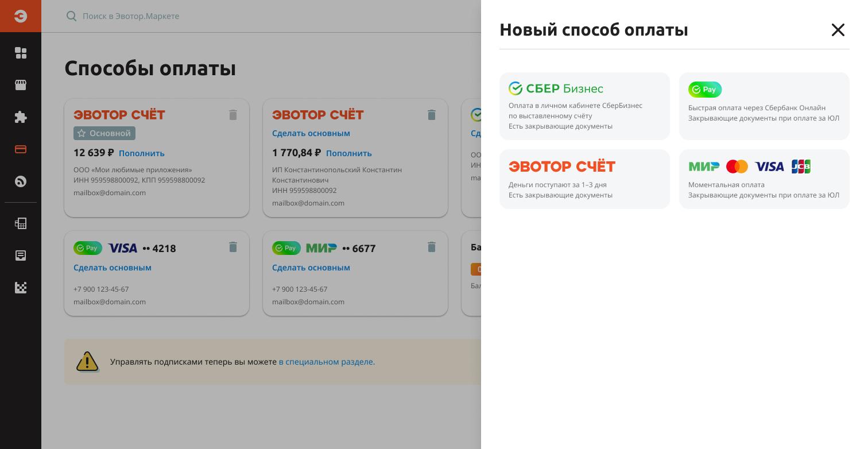Select the payment card icon in sidebar

(21, 149)
